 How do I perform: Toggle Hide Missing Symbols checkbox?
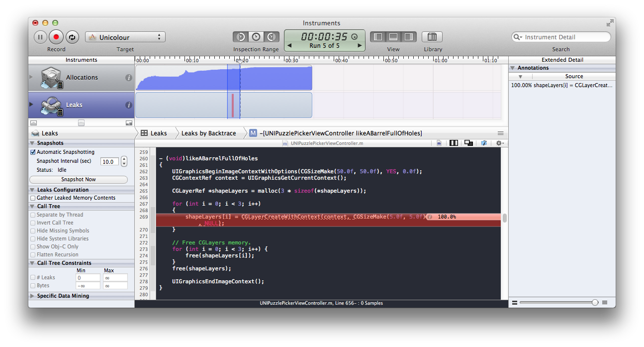[x=33, y=231]
